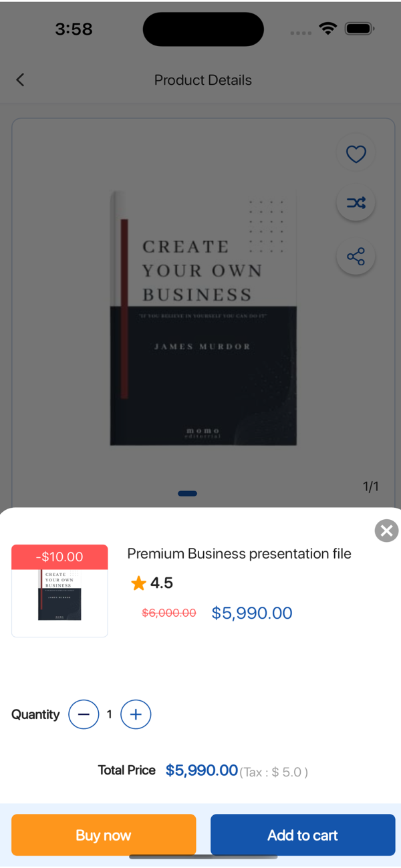This screenshot has width=401, height=868.
Task: Tap the compare shuffle-arrows icon
Action: point(356,202)
